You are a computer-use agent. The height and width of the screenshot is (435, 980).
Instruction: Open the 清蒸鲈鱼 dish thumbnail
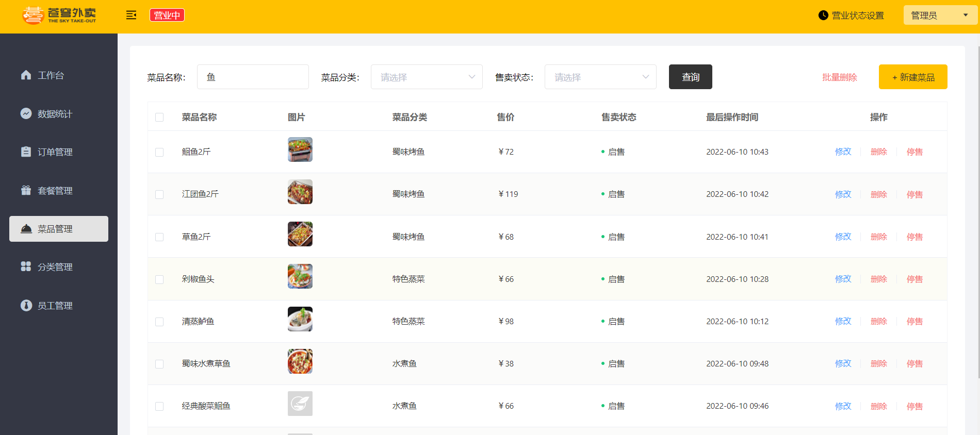click(x=300, y=319)
